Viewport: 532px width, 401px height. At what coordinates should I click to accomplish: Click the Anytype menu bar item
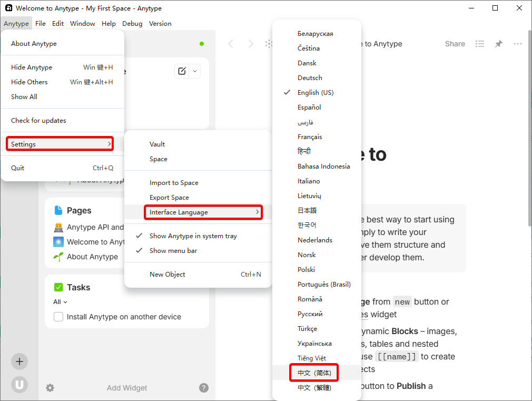[16, 23]
